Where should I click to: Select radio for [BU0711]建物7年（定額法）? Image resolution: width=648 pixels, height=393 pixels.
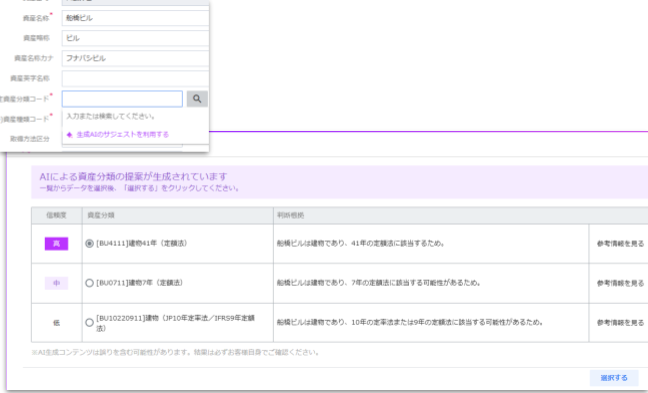tap(89, 283)
